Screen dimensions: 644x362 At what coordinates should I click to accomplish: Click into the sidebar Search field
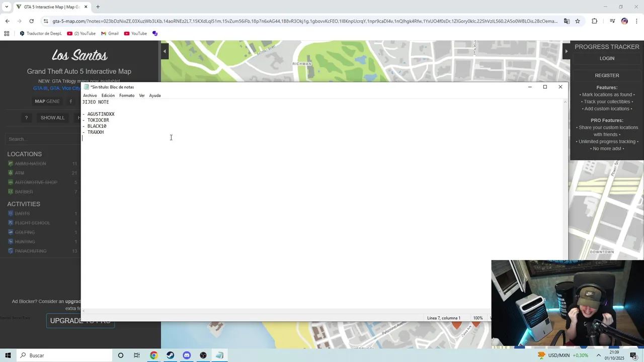click(x=43, y=139)
